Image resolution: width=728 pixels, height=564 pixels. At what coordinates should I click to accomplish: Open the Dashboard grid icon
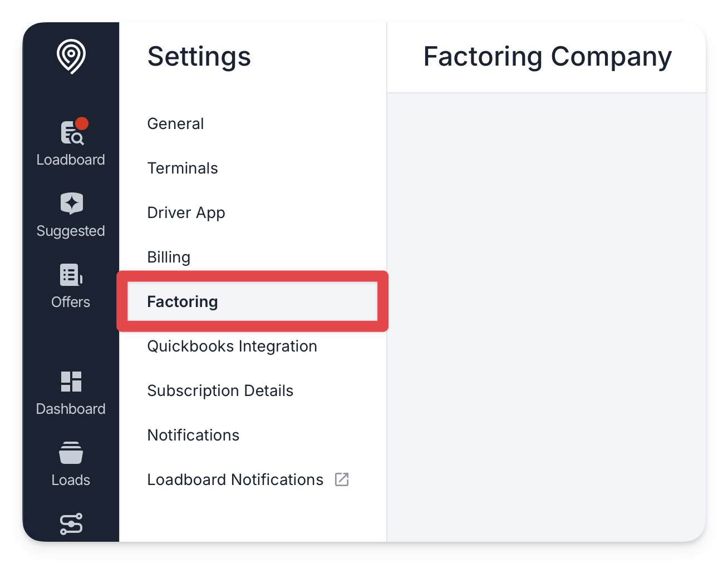[71, 382]
